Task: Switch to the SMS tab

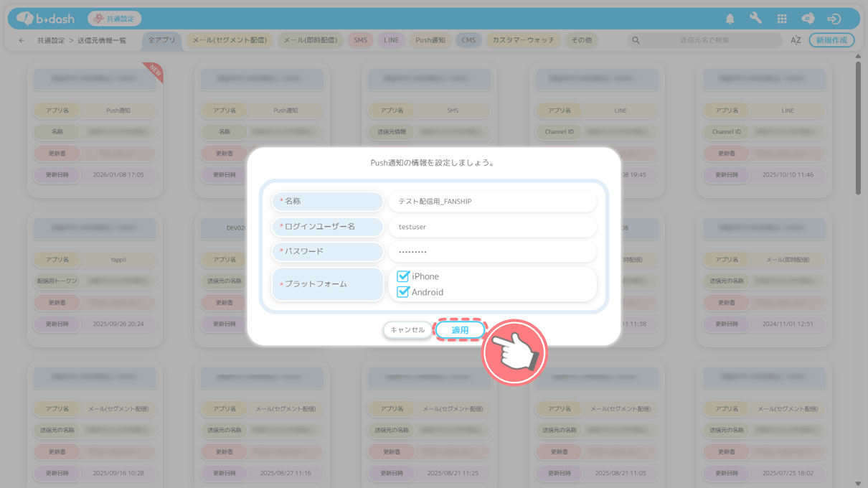Action: (360, 40)
